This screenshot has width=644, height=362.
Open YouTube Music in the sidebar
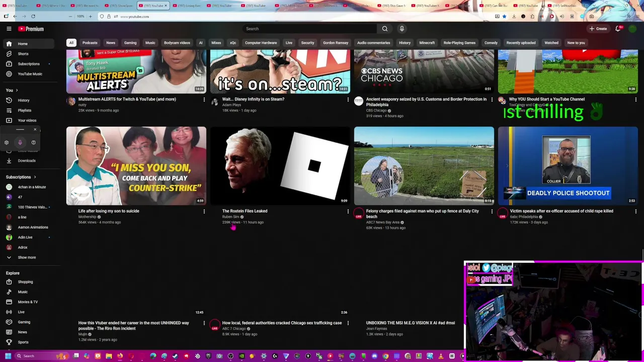28,74
